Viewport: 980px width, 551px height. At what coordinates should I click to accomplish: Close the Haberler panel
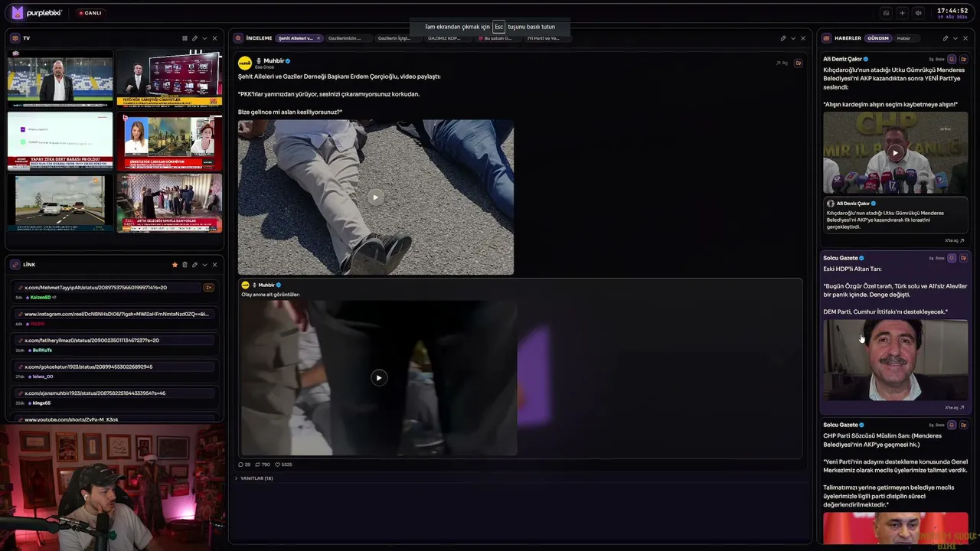965,38
